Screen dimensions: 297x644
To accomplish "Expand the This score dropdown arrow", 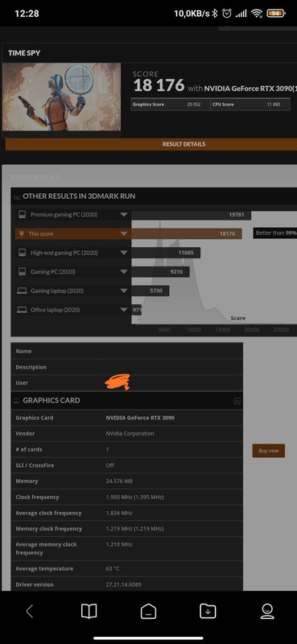I will pyautogui.click(x=124, y=234).
